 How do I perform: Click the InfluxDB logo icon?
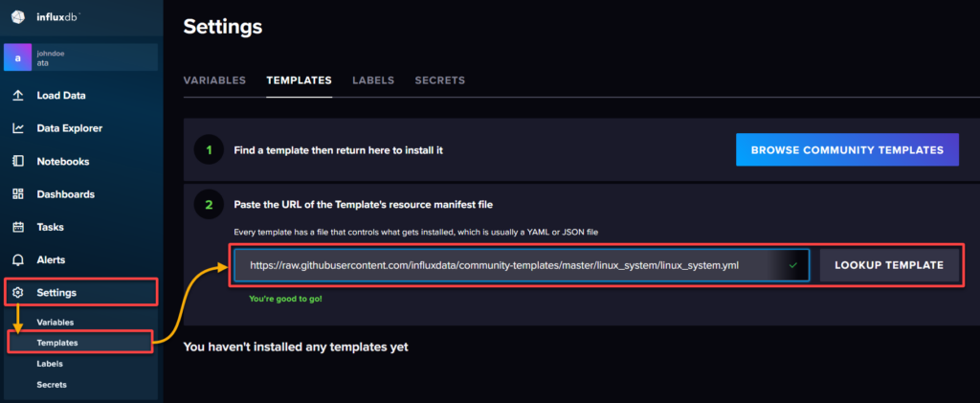17,16
